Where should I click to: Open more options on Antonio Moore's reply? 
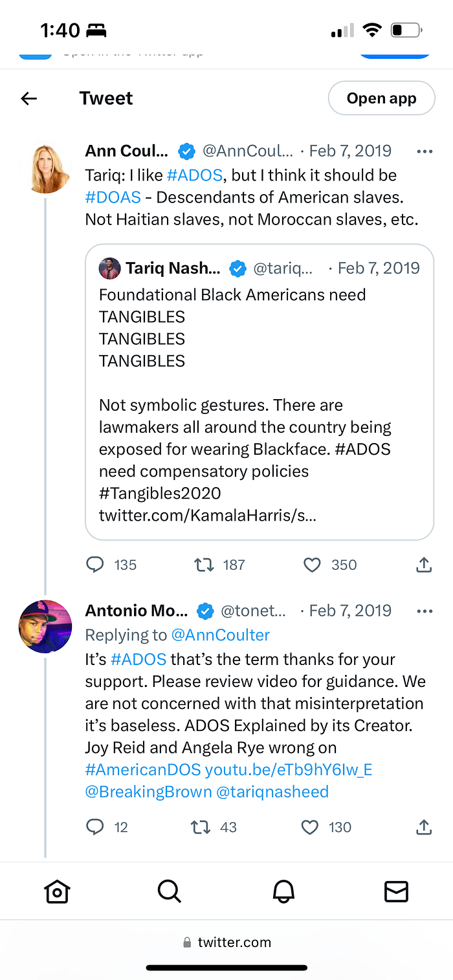(x=425, y=611)
